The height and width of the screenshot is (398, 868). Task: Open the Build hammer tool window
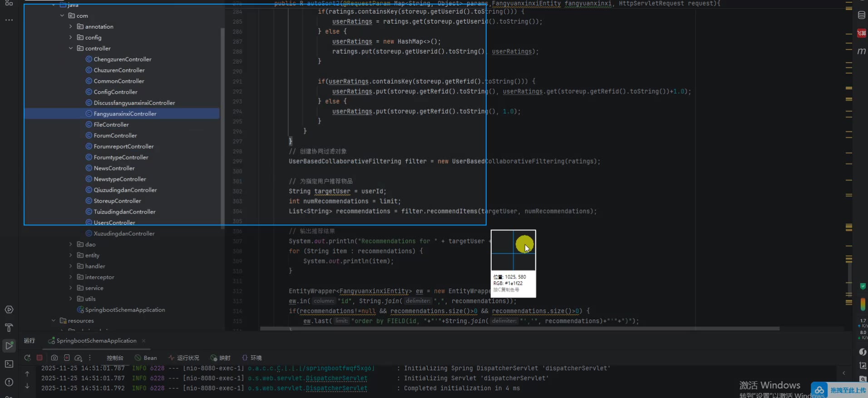pos(9,328)
